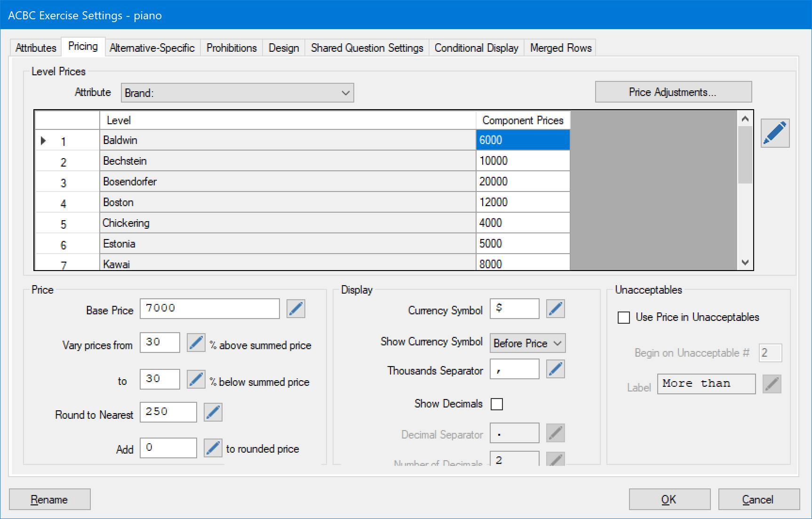Click the Round to Nearest field

(168, 412)
